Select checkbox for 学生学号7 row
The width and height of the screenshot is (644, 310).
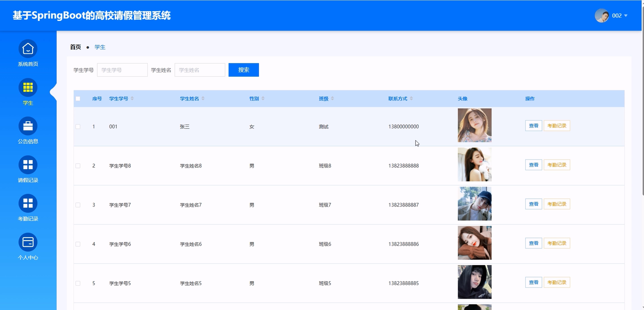tap(78, 205)
